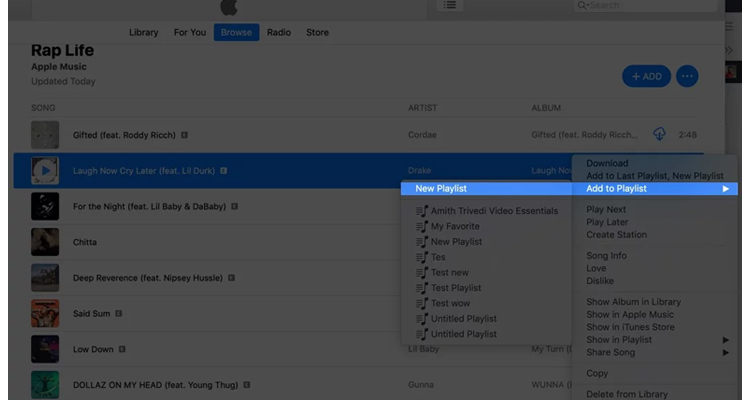Click the cloud download icon for Gifted
750x400 pixels.
(x=659, y=134)
